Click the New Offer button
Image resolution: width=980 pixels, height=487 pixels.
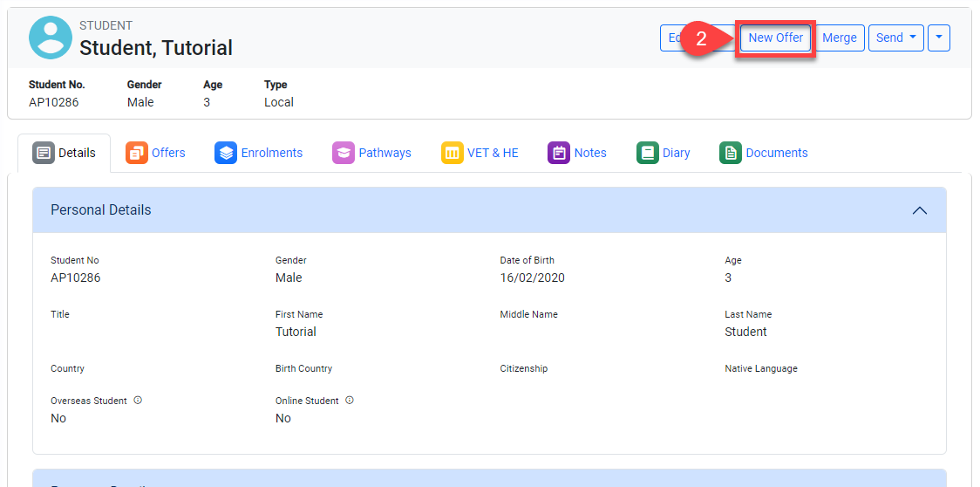click(x=775, y=38)
